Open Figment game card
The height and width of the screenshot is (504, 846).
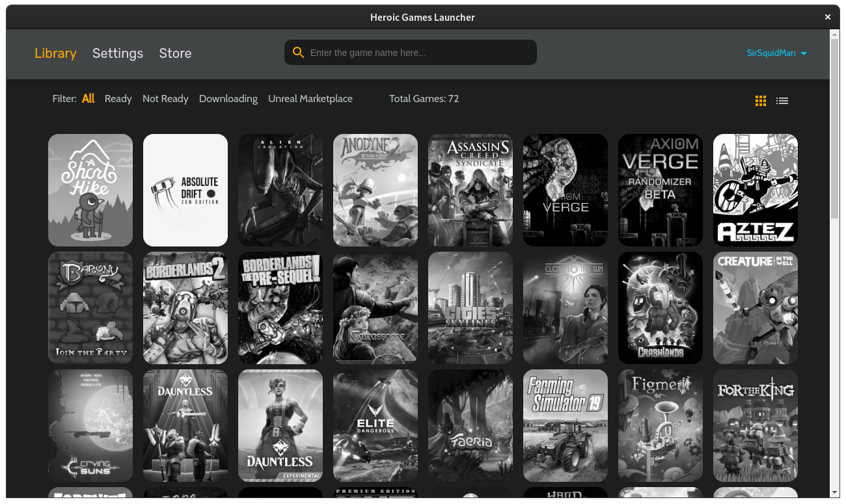(x=661, y=425)
